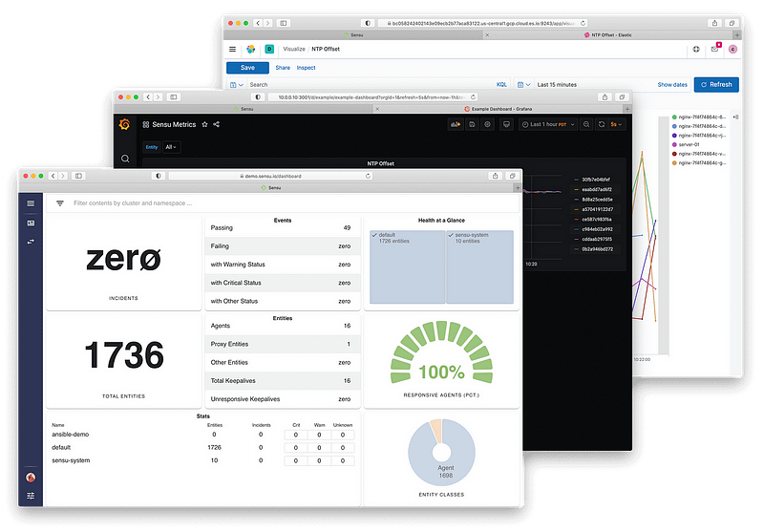Open dashboard settings gear in Grafana
The height and width of the screenshot is (532, 764).
click(x=487, y=125)
